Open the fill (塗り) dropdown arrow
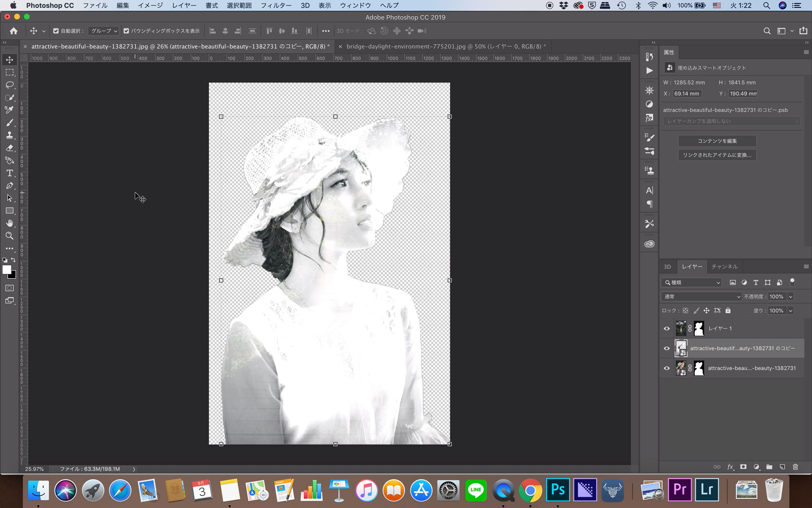 tap(790, 310)
